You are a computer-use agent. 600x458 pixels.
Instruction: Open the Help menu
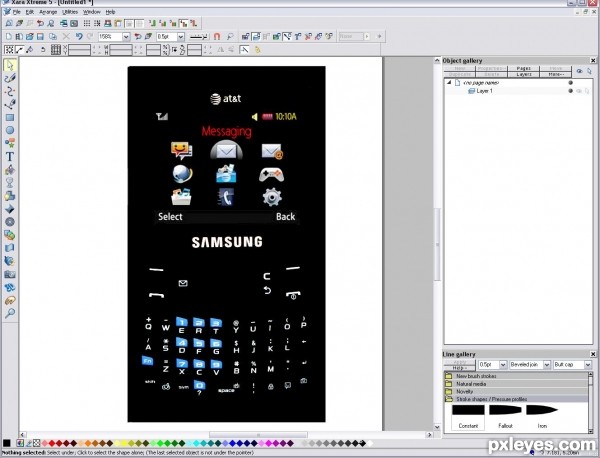tap(110, 12)
